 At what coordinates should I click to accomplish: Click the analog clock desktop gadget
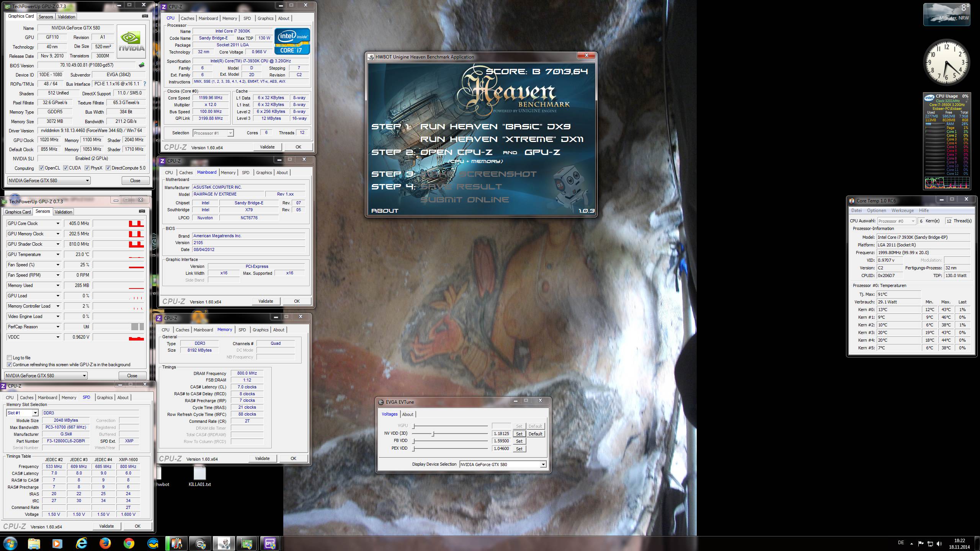click(x=947, y=62)
